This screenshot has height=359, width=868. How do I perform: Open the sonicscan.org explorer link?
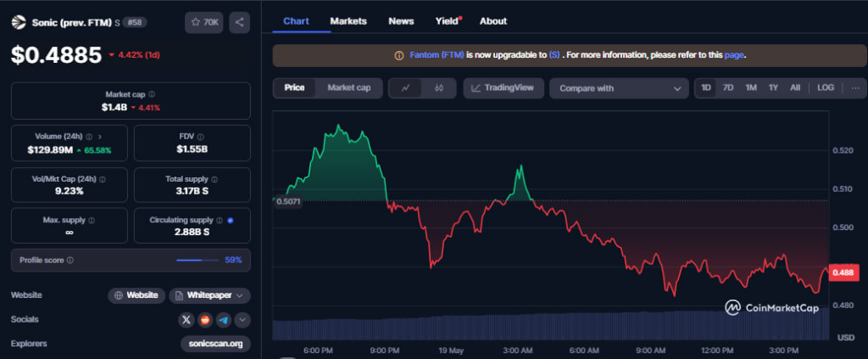tap(216, 344)
